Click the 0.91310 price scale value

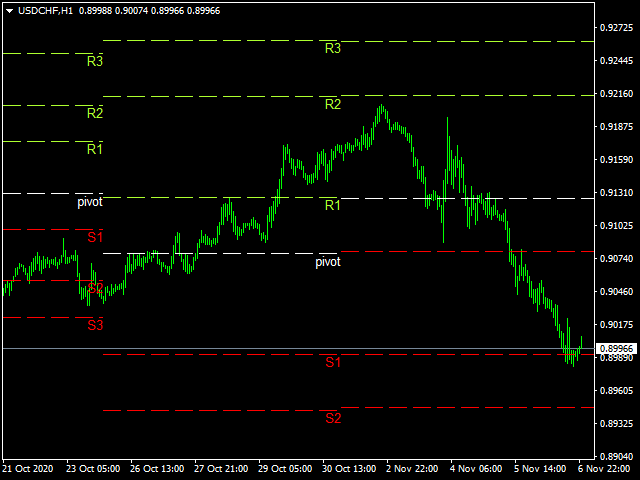616,192
